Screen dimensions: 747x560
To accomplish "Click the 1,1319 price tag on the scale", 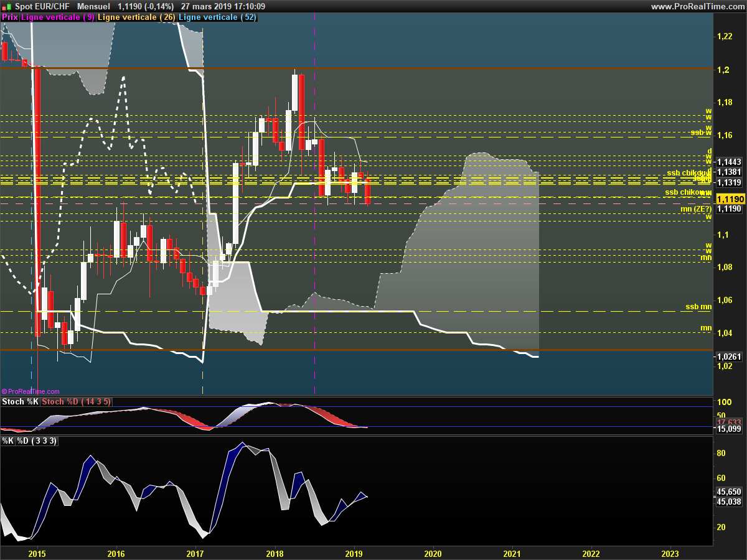I will tap(729, 182).
